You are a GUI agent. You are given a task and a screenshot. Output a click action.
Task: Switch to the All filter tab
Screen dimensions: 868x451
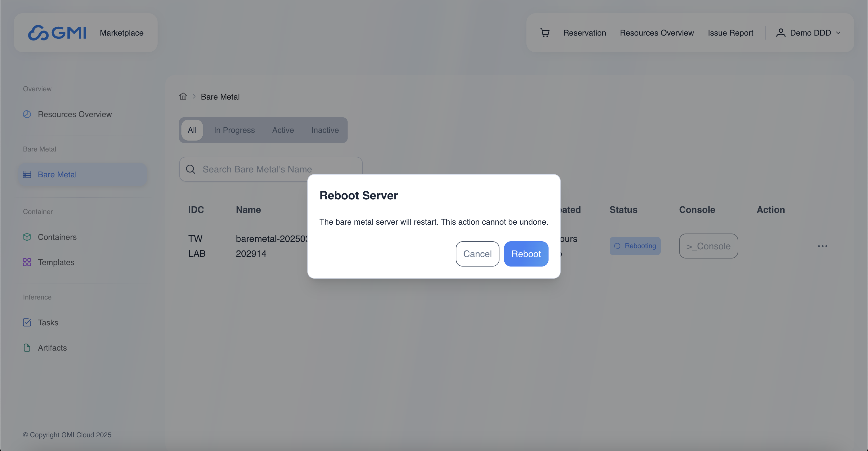tap(192, 130)
